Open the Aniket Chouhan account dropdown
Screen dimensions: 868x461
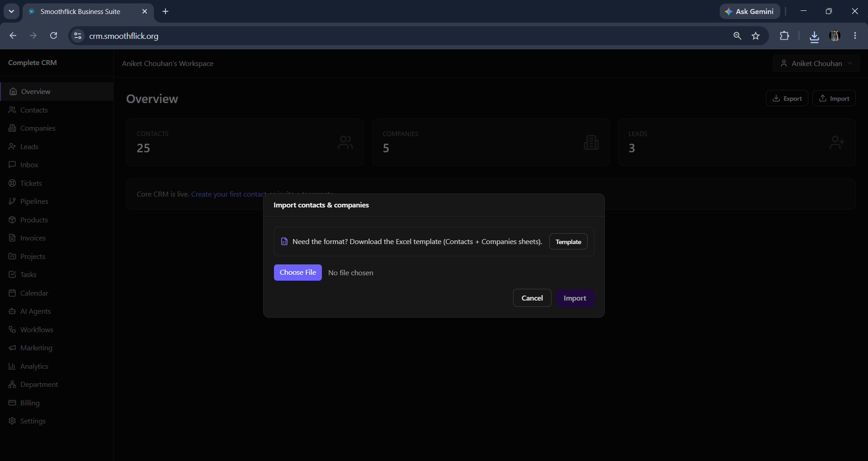pyautogui.click(x=816, y=63)
